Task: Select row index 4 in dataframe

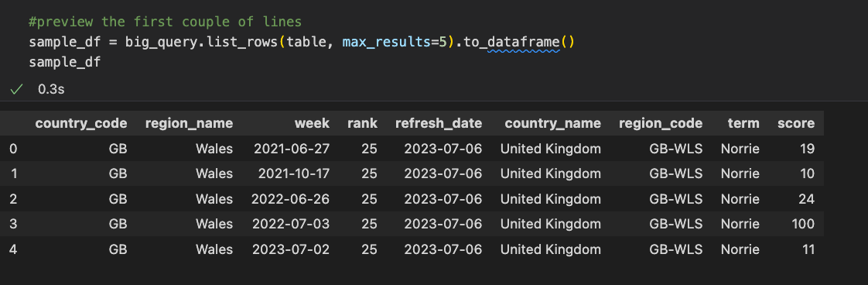Action: pyautogui.click(x=13, y=249)
